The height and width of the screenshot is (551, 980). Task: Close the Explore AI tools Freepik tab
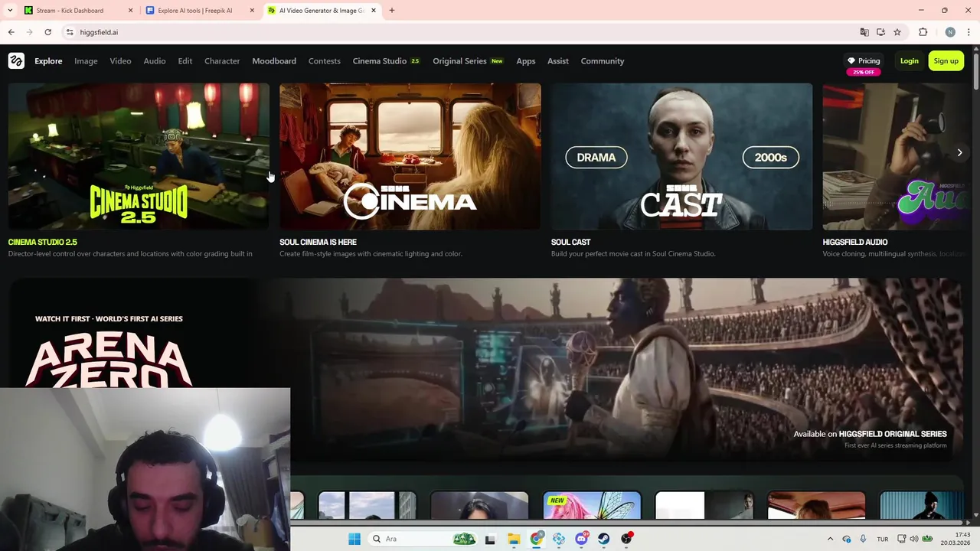point(252,11)
